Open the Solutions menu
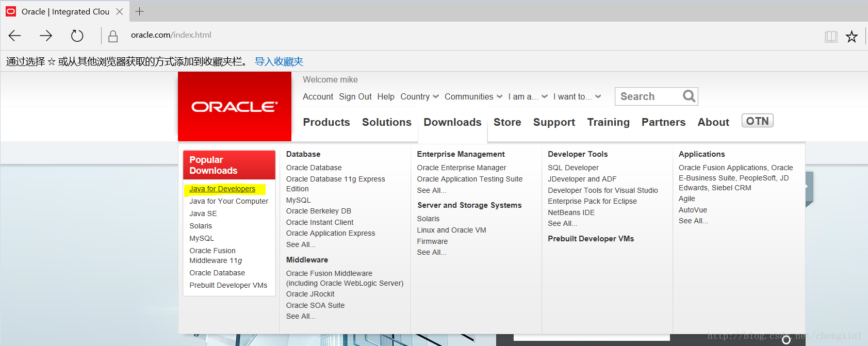 tap(387, 122)
